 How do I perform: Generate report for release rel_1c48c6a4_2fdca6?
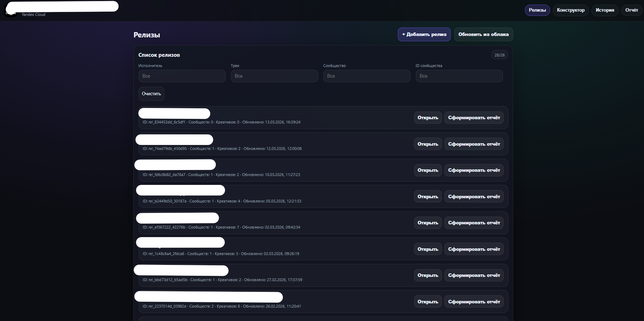pyautogui.click(x=474, y=249)
